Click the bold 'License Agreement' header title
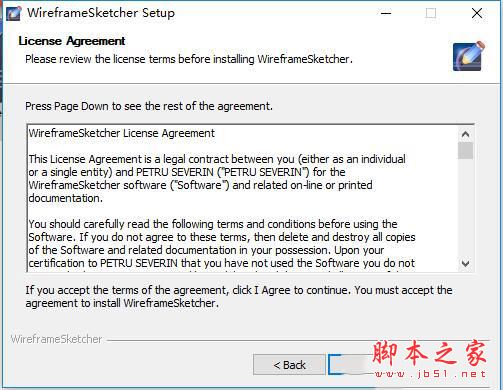503x390 pixels. pyautogui.click(x=72, y=41)
